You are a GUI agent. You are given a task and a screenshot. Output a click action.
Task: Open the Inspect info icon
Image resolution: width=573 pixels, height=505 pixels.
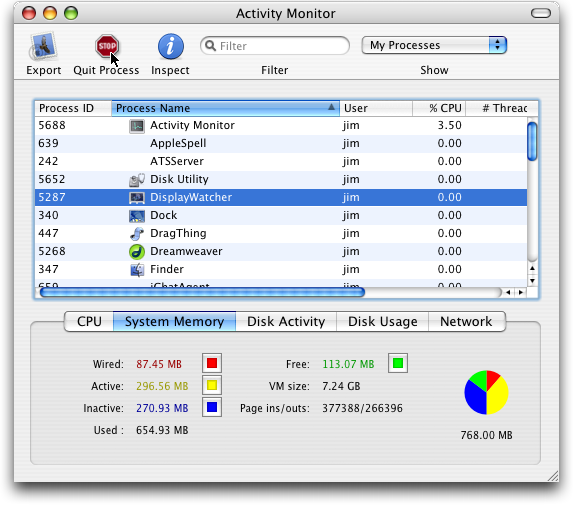tap(170, 46)
